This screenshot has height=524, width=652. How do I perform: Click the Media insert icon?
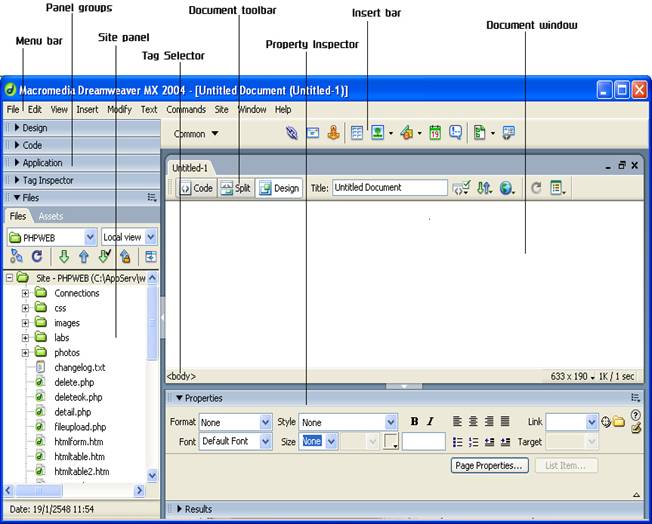pyautogui.click(x=407, y=133)
